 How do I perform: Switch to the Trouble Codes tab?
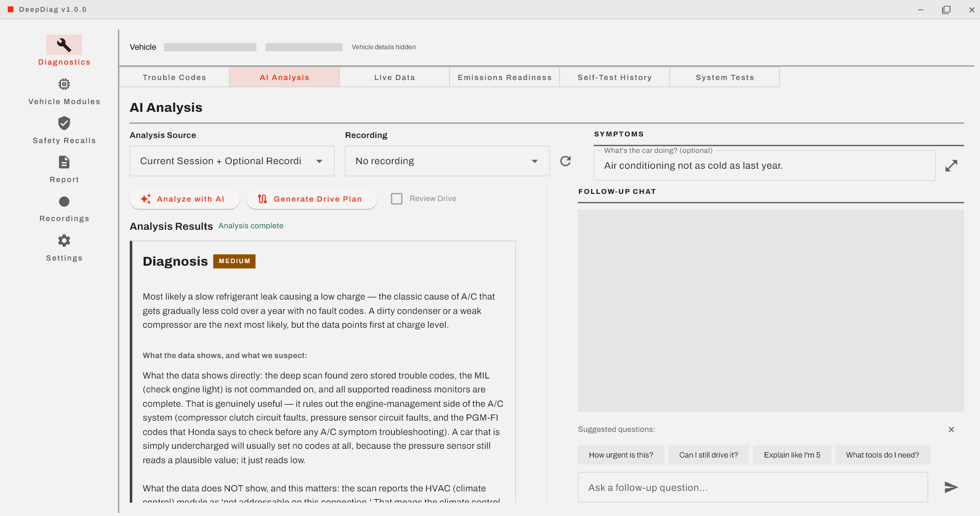point(174,77)
